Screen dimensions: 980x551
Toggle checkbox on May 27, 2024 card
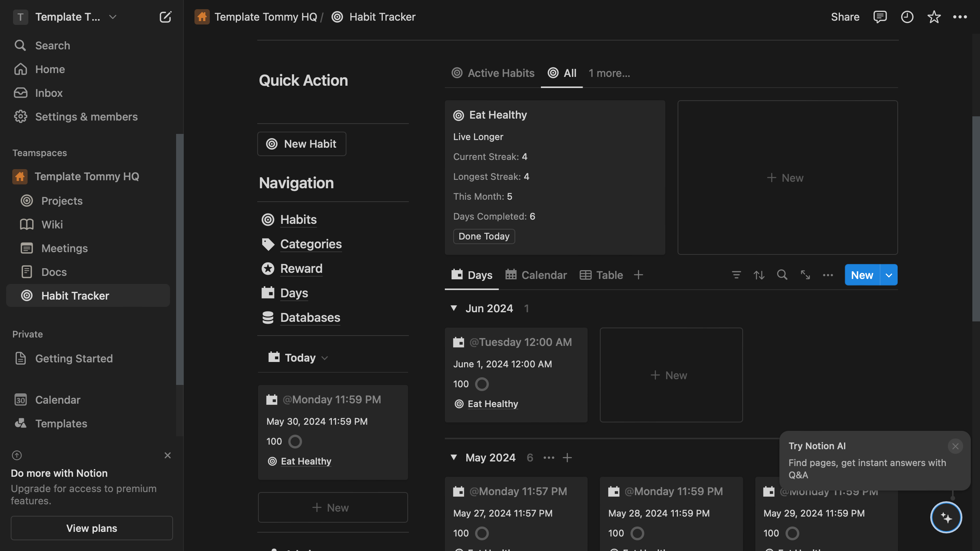482,533
